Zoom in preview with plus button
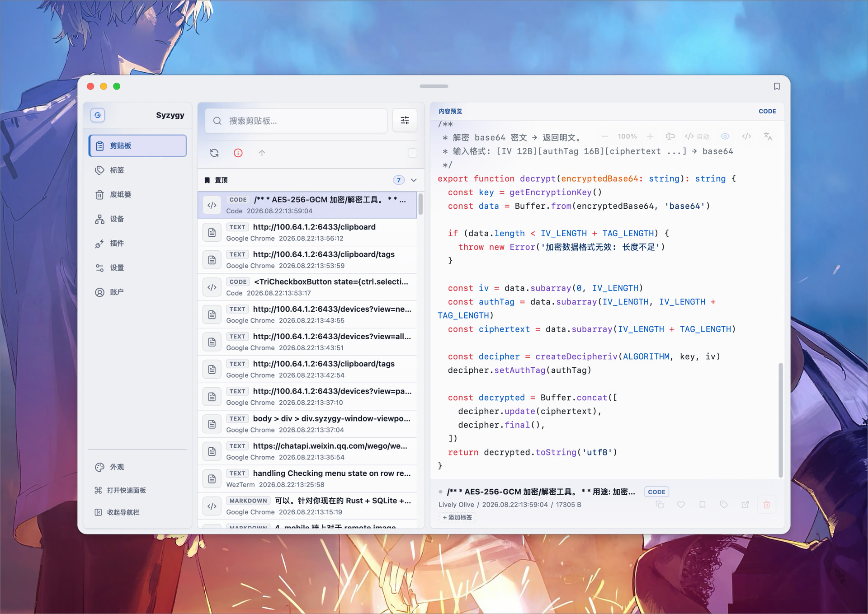This screenshot has height=614, width=868. click(650, 136)
